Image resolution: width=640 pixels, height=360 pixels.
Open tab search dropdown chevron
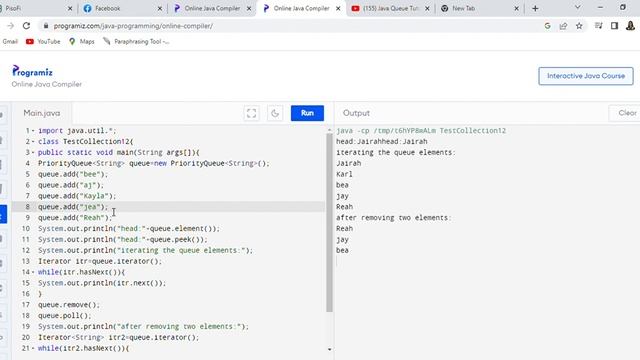578,7
